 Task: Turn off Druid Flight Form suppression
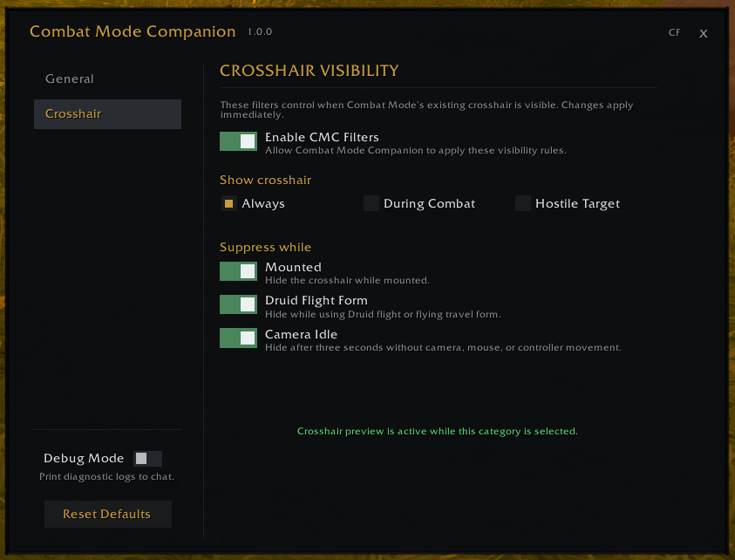[238, 304]
